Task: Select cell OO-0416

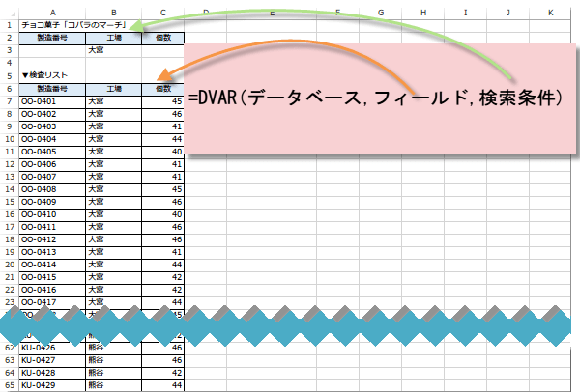Action: pyautogui.click(x=52, y=290)
